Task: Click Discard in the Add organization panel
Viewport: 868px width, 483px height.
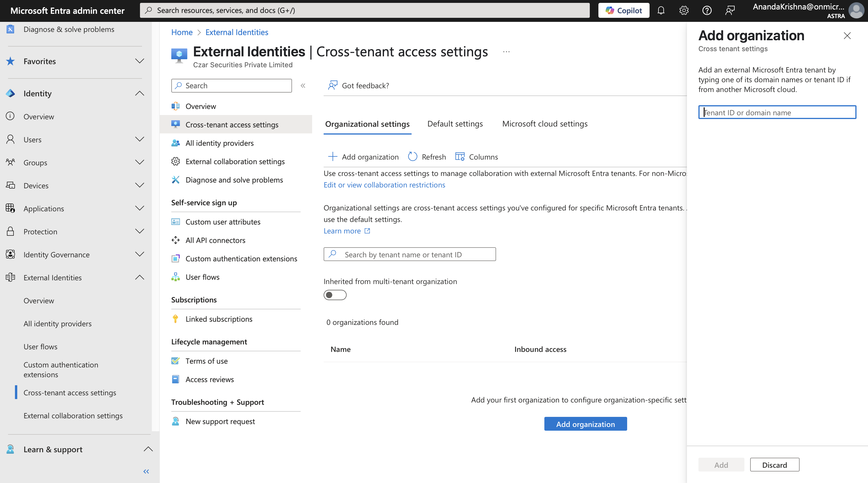Action: click(x=774, y=465)
